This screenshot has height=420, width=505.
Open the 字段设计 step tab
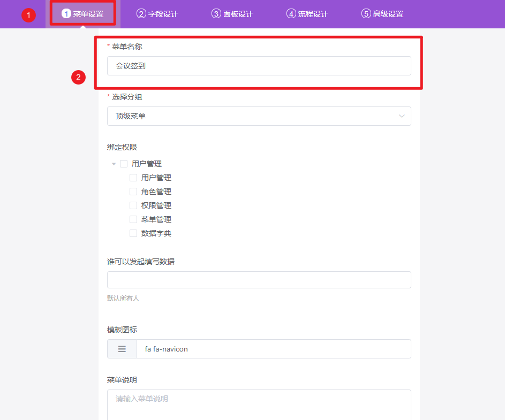[x=157, y=14]
